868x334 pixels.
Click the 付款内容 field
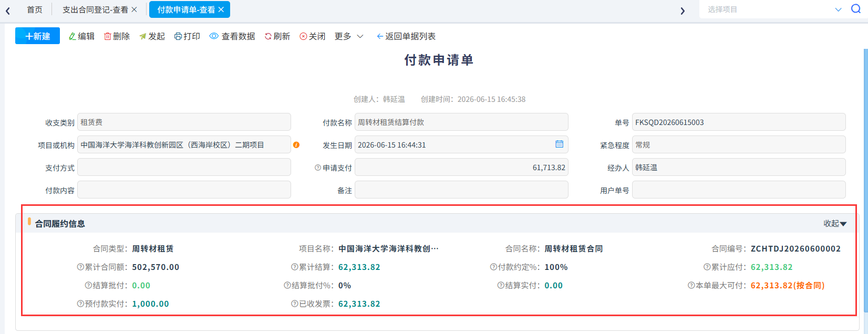(x=184, y=190)
